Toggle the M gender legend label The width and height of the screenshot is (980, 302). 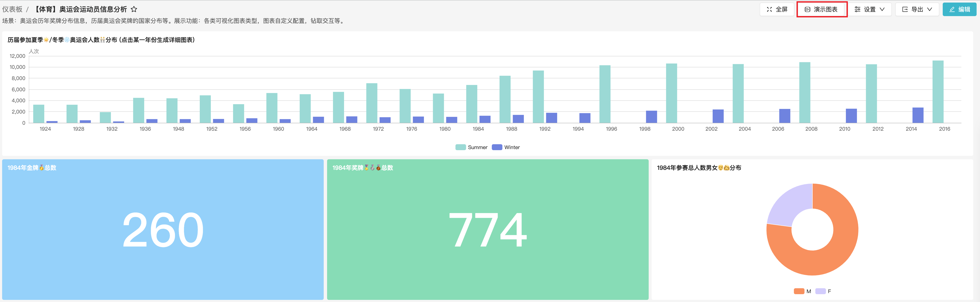809,291
